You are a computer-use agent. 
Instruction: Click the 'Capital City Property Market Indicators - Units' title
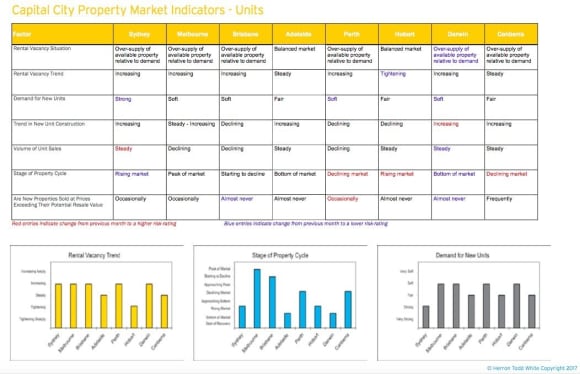pyautogui.click(x=138, y=10)
